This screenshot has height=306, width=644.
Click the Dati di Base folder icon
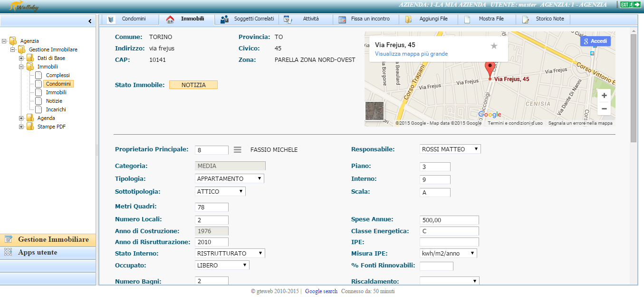[30, 58]
